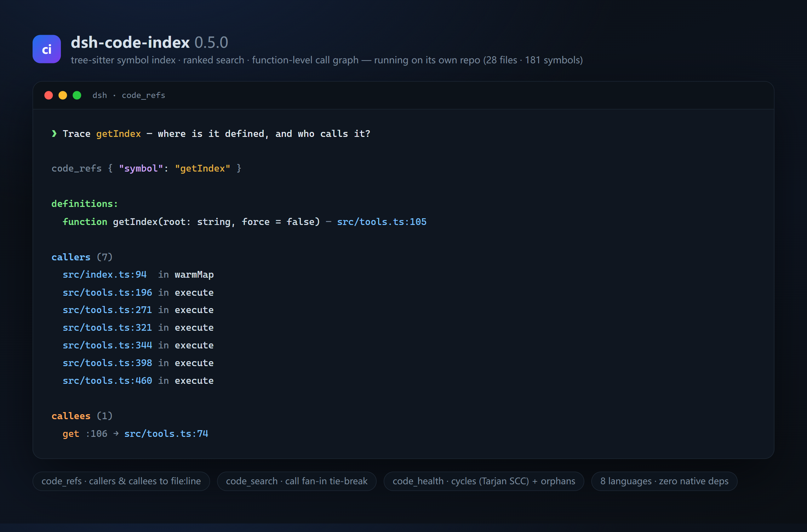Click the warmMap caller name
The height and width of the screenshot is (532, 807).
[194, 275]
